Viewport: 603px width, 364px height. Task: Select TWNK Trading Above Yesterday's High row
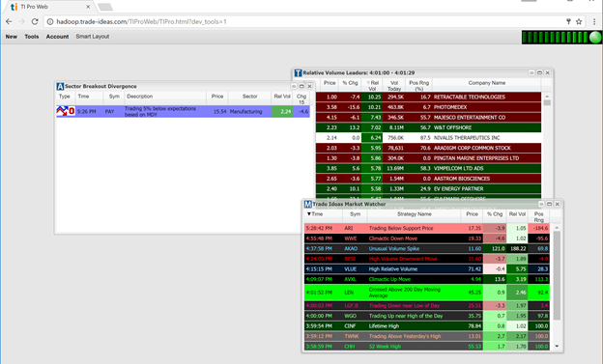click(427, 336)
